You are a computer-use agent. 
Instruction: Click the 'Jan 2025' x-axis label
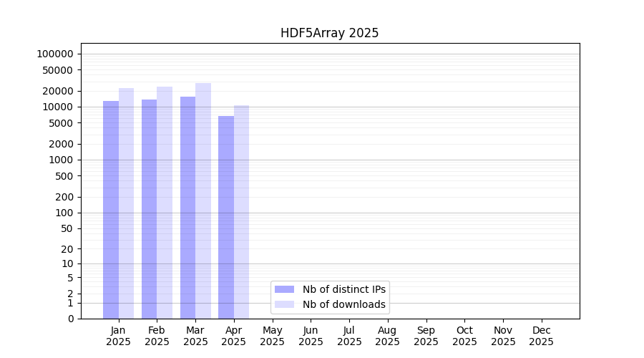[x=119, y=336]
